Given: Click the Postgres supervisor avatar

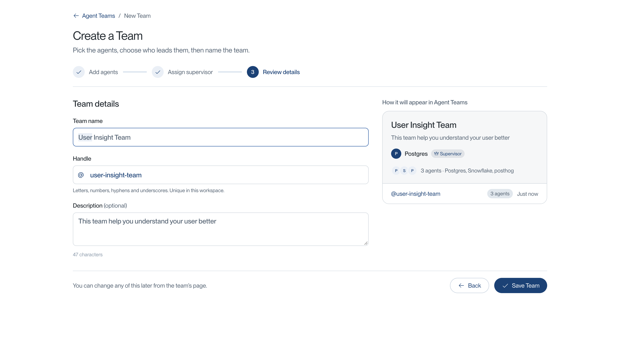Looking at the screenshot, I should [396, 154].
